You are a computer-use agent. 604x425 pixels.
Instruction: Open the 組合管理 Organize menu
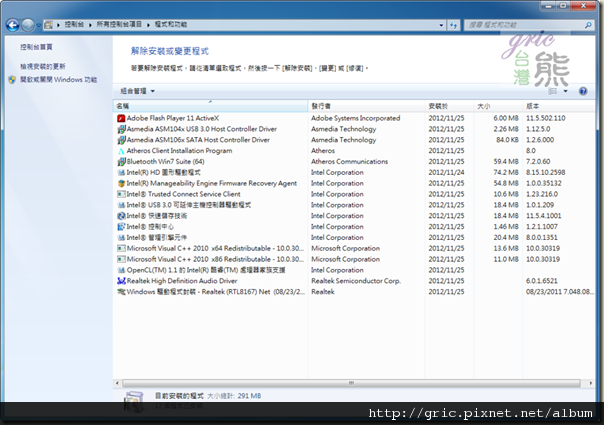(137, 91)
